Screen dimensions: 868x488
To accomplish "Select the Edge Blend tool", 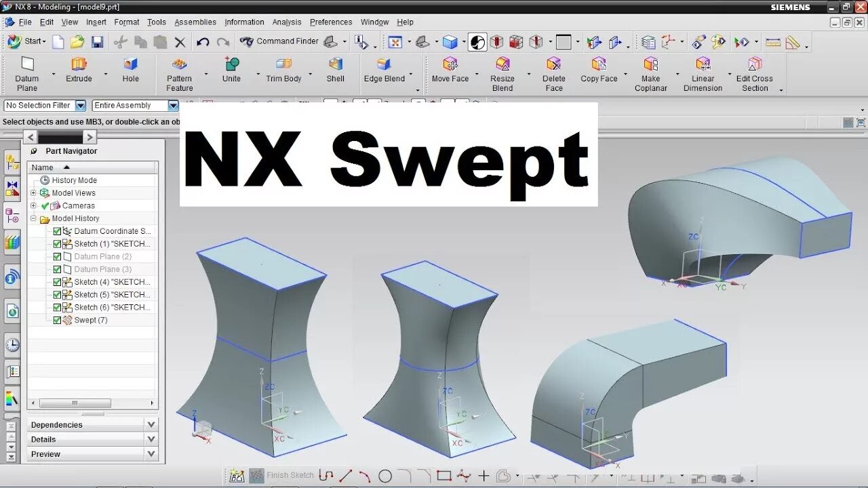I will (384, 64).
